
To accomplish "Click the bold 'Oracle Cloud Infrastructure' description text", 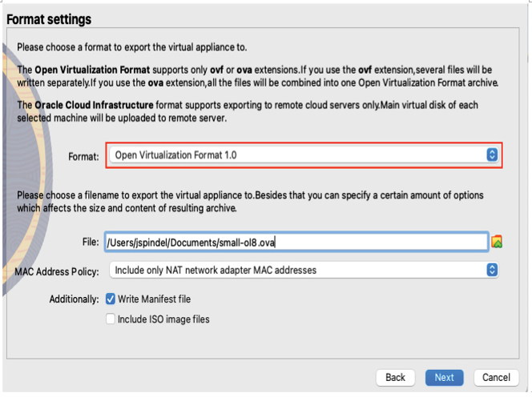I will click(94, 105).
